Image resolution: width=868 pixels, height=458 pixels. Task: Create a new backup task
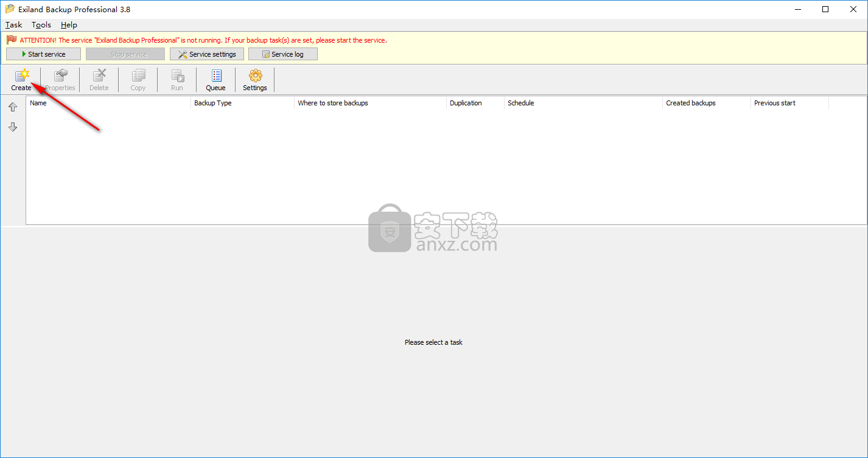tap(21, 80)
